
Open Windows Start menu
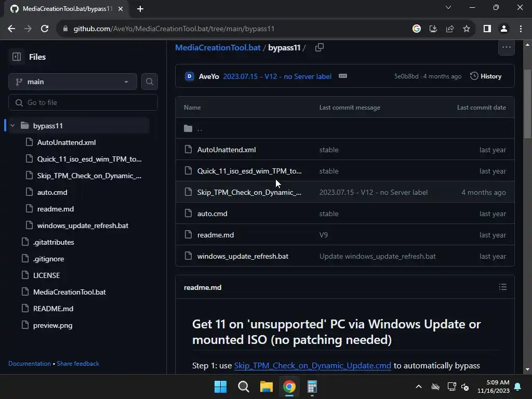click(220, 387)
